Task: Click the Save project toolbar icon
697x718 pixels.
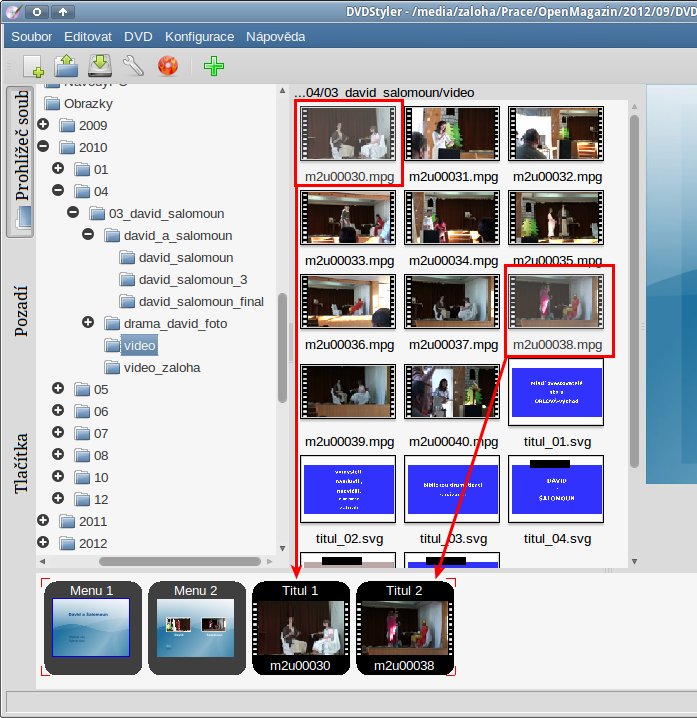Action: coord(99,67)
